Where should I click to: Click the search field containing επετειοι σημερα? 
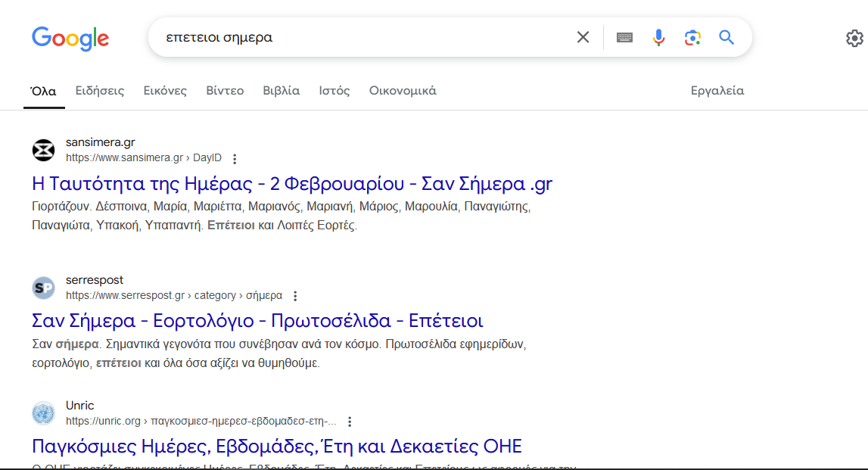(356, 37)
